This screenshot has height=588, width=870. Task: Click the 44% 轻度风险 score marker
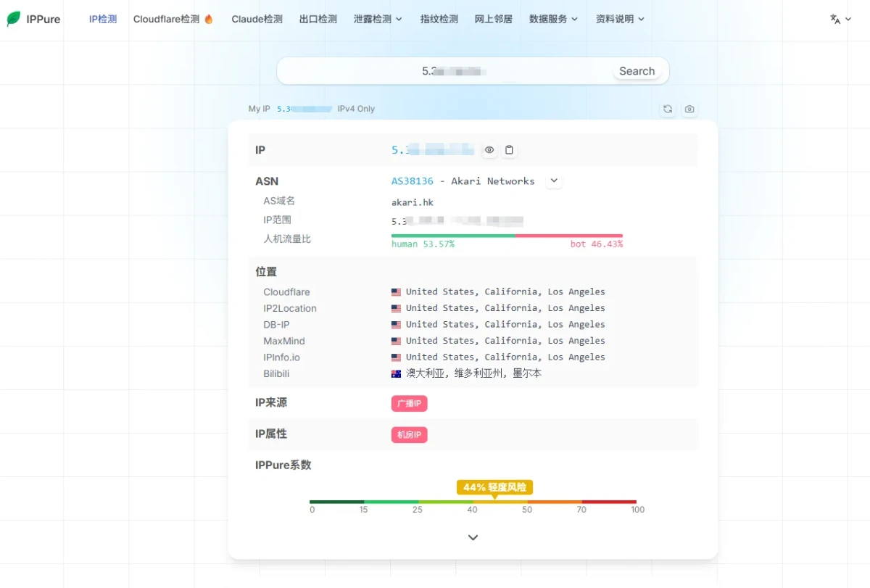click(494, 487)
